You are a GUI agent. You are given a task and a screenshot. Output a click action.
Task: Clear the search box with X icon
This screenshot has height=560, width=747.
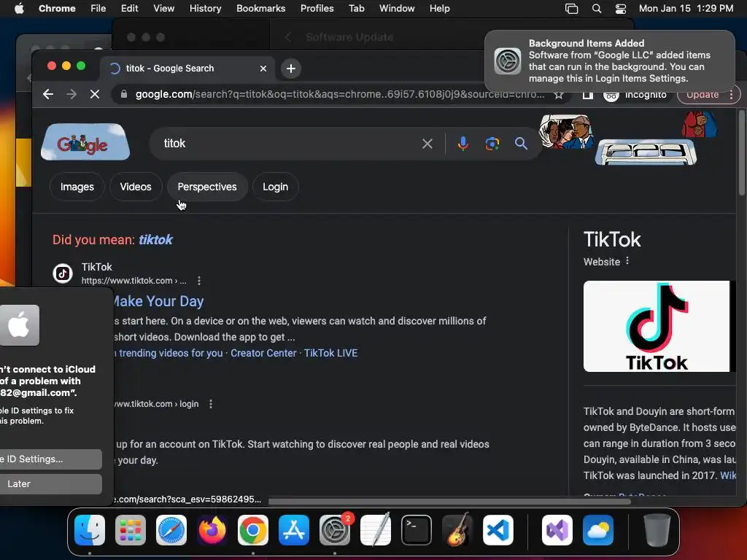pos(427,144)
